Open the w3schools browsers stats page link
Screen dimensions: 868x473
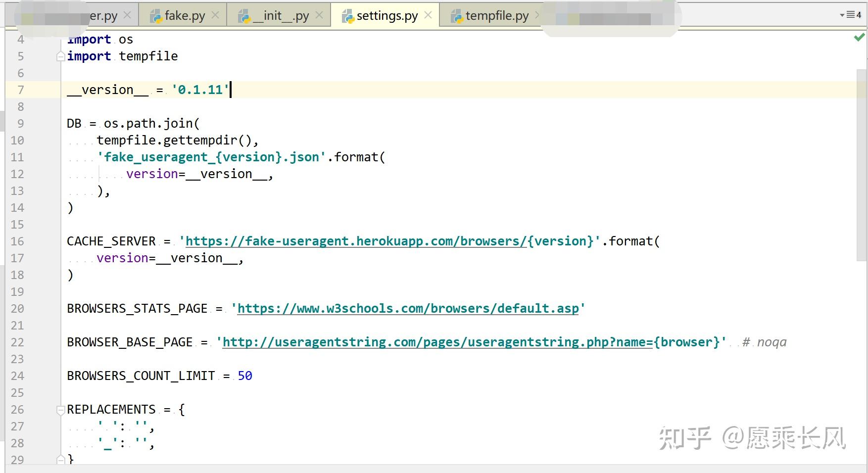(407, 308)
